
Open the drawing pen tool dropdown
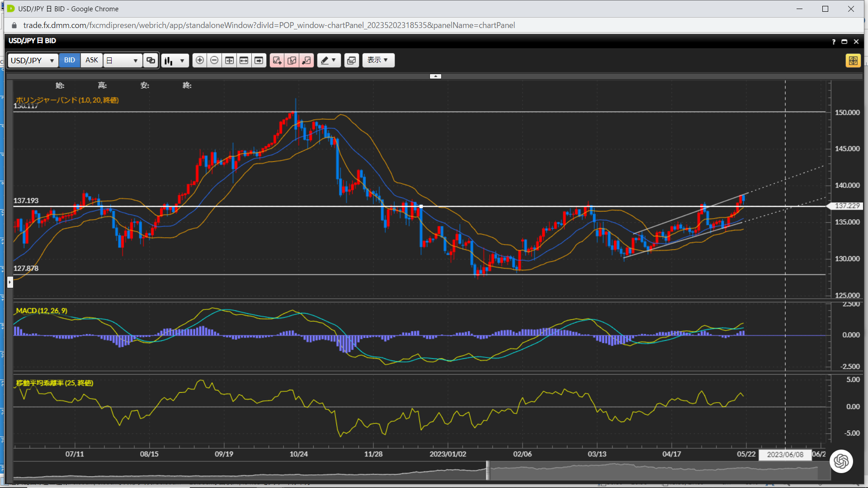point(329,60)
